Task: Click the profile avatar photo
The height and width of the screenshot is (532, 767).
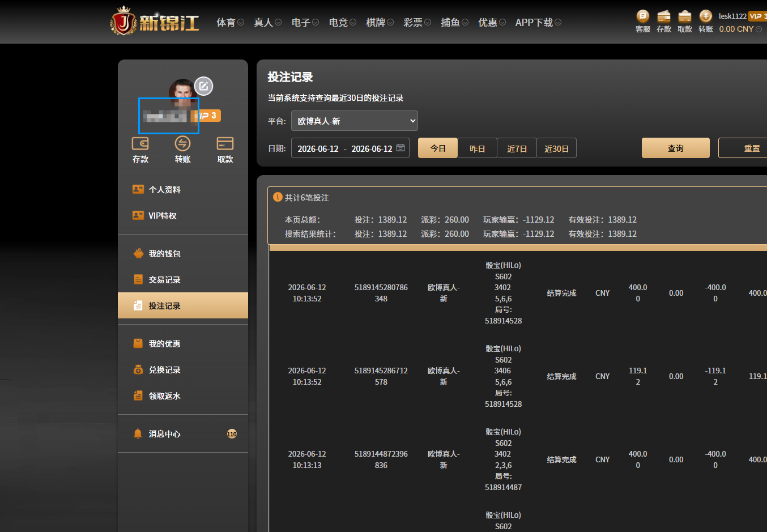Action: click(182, 91)
